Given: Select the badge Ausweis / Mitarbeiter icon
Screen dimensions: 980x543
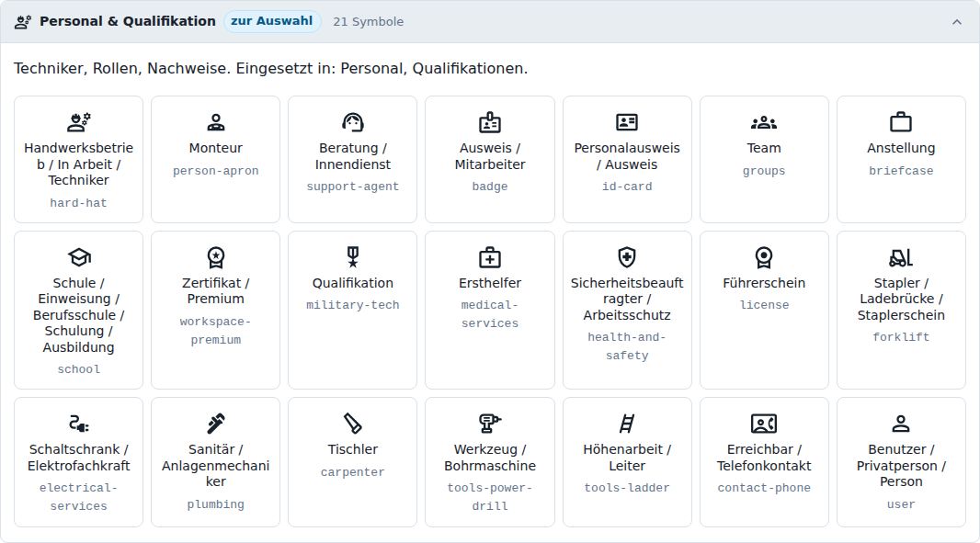Looking at the screenshot, I should point(490,122).
